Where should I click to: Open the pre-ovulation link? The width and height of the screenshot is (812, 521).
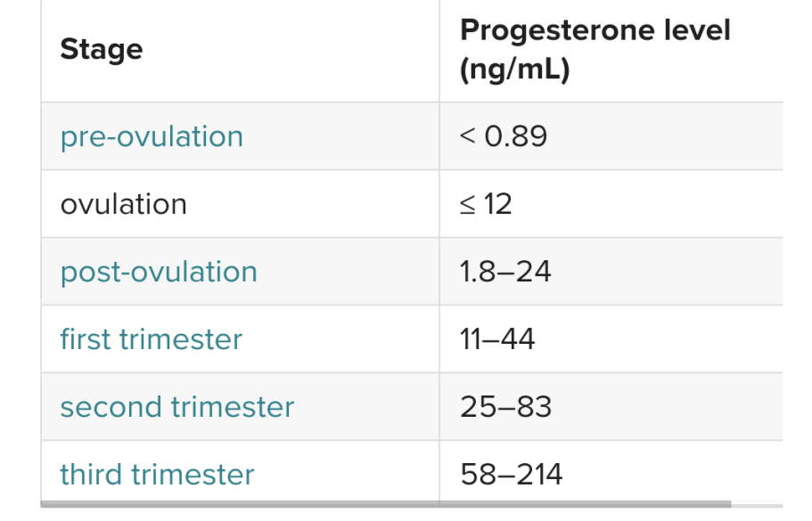pos(152,137)
